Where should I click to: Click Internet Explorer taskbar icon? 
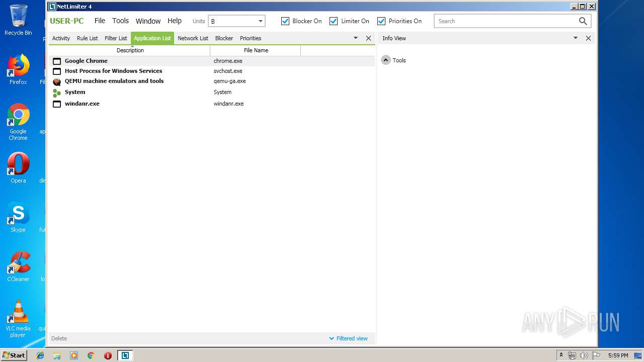[x=40, y=355]
